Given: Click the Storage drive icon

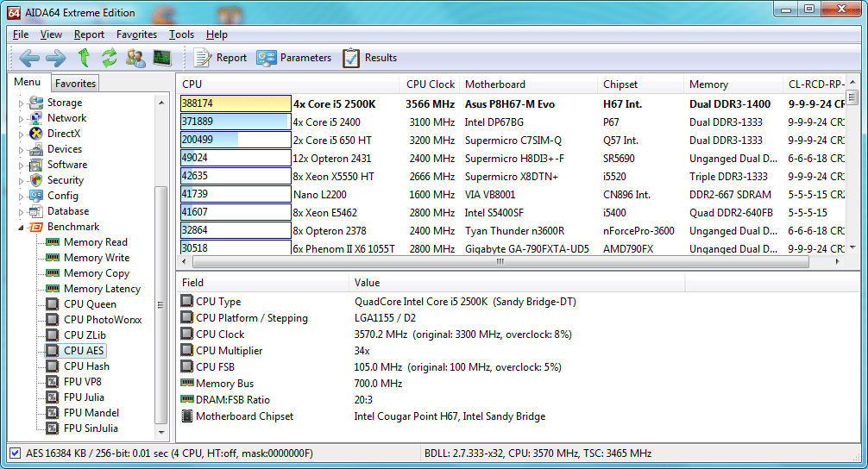Looking at the screenshot, I should coord(36,103).
